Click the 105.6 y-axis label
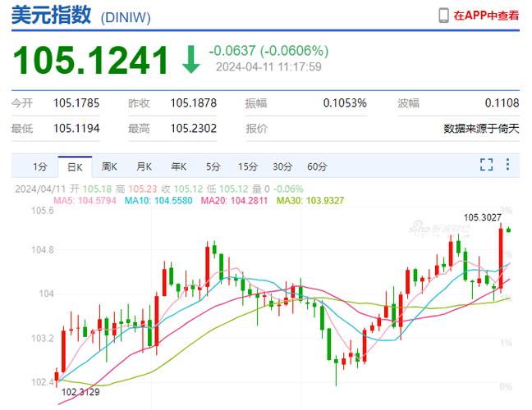The image size is (532, 410). 43,211
